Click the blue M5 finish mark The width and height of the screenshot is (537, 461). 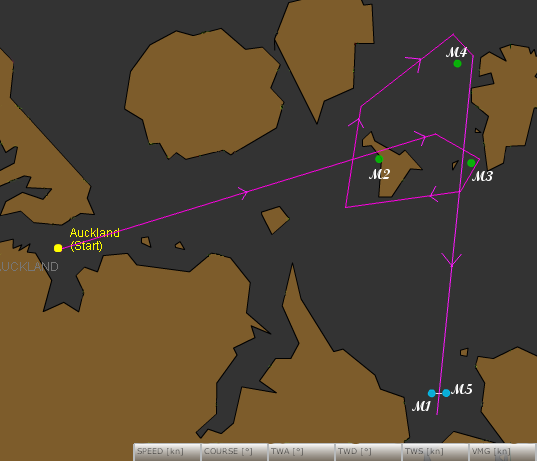click(x=446, y=393)
